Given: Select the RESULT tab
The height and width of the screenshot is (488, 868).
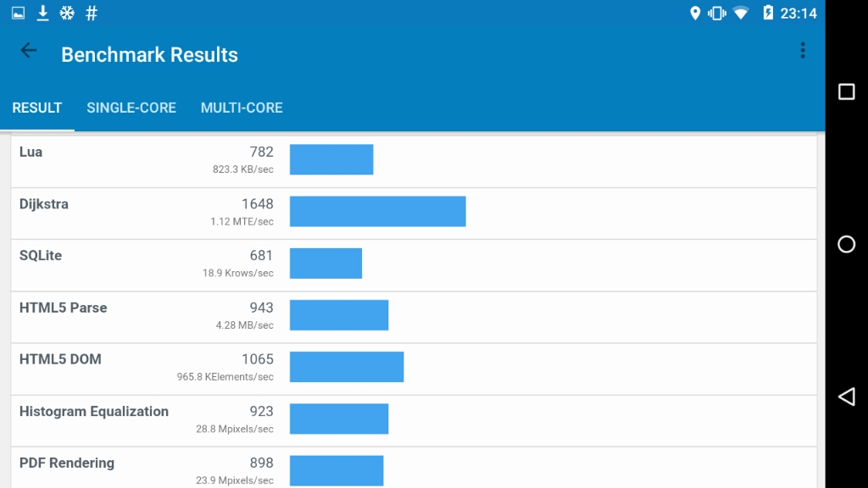Looking at the screenshot, I should (x=37, y=108).
